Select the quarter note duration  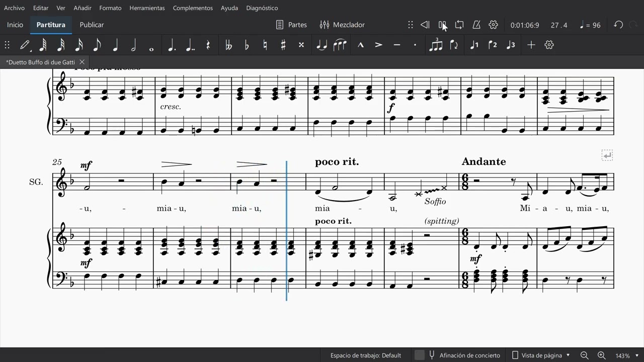(115, 45)
